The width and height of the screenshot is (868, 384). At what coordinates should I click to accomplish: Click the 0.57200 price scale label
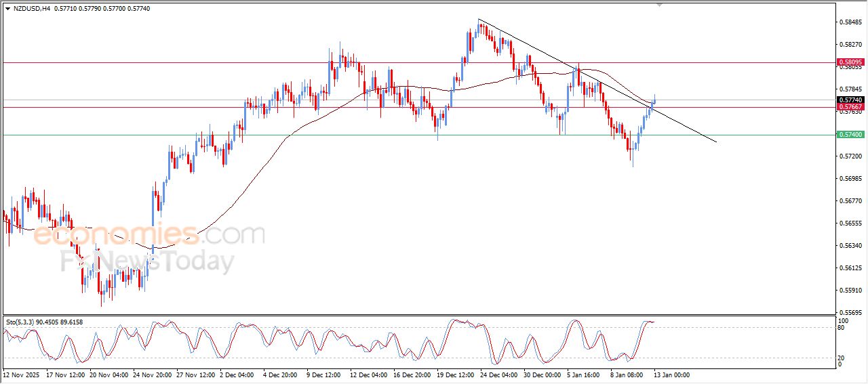[850, 156]
